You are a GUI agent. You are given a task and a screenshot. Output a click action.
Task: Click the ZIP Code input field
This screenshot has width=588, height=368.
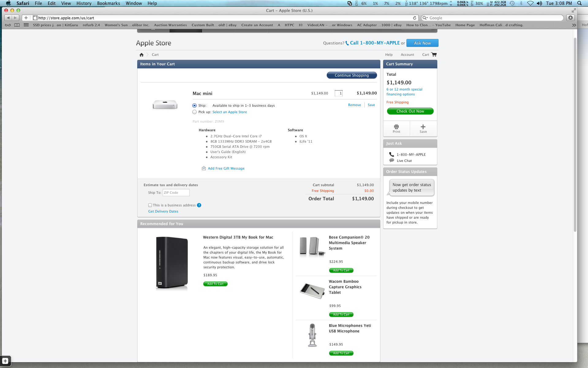(176, 193)
